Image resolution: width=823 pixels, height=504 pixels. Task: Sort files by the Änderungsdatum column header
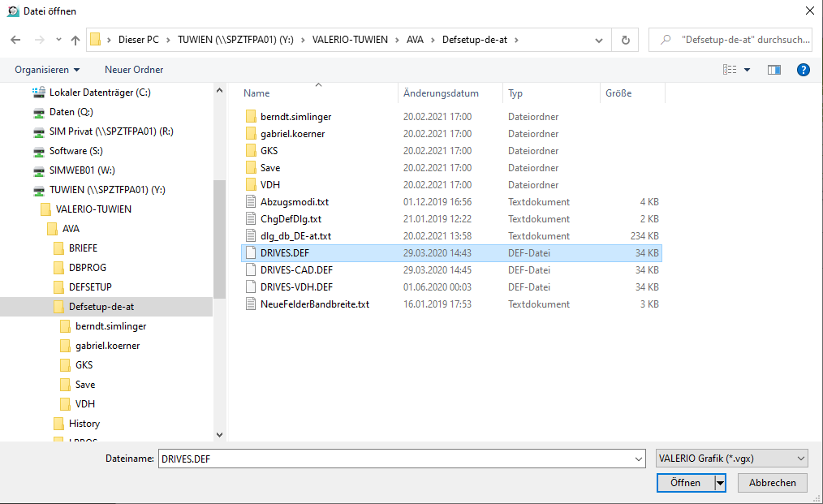(x=441, y=93)
